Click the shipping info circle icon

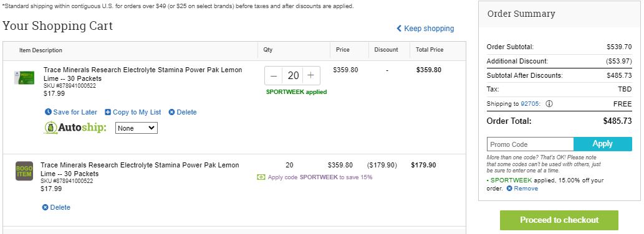click(549, 104)
